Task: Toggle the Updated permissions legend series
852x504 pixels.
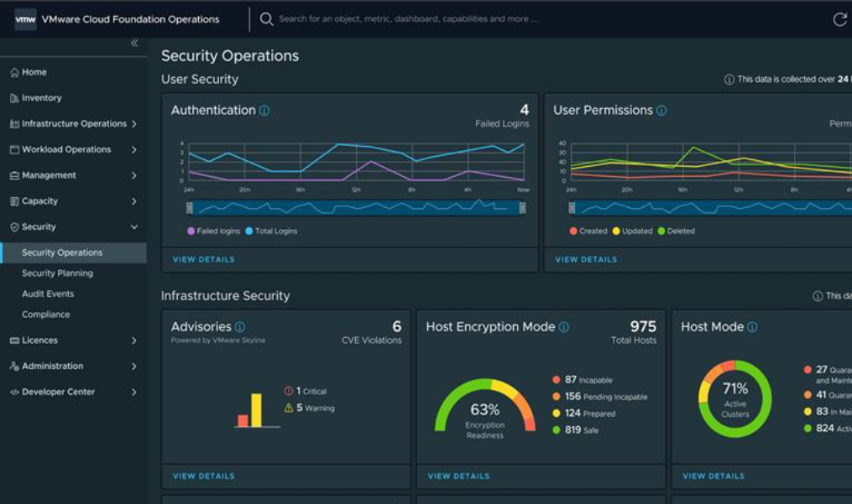Action: [632, 231]
